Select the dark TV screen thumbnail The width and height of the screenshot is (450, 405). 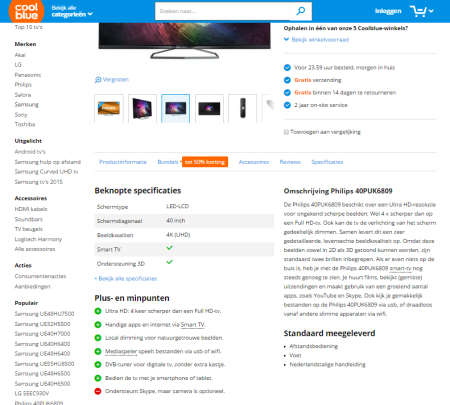pos(209,109)
